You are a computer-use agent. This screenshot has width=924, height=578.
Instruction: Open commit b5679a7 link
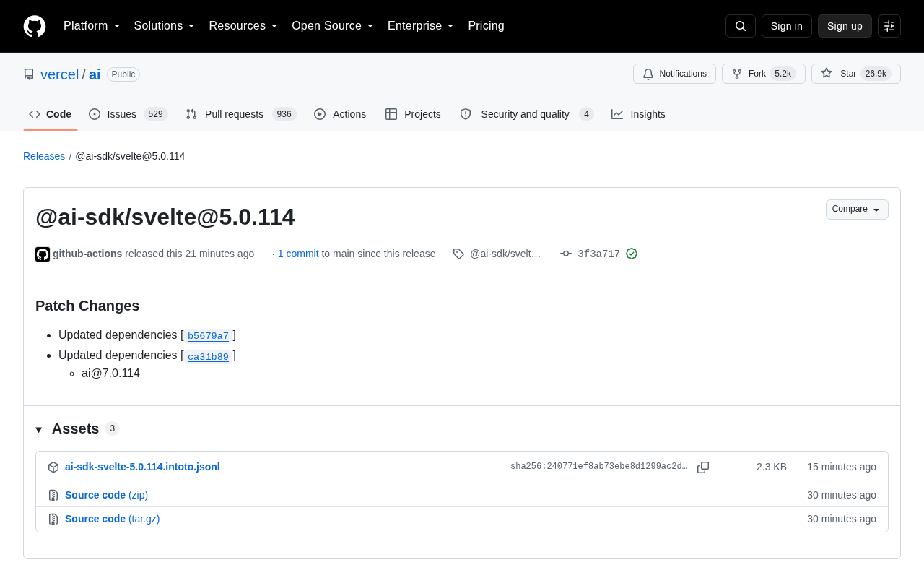click(x=208, y=336)
